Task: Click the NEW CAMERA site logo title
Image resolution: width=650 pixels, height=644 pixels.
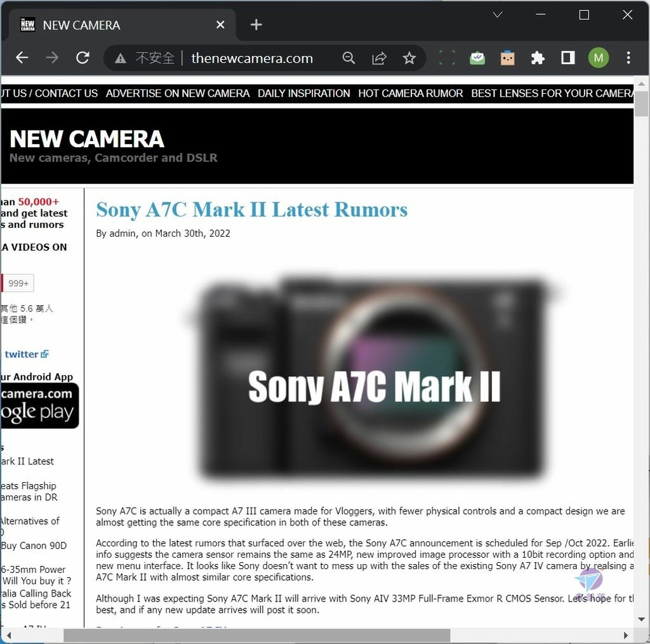Action: tap(86, 139)
